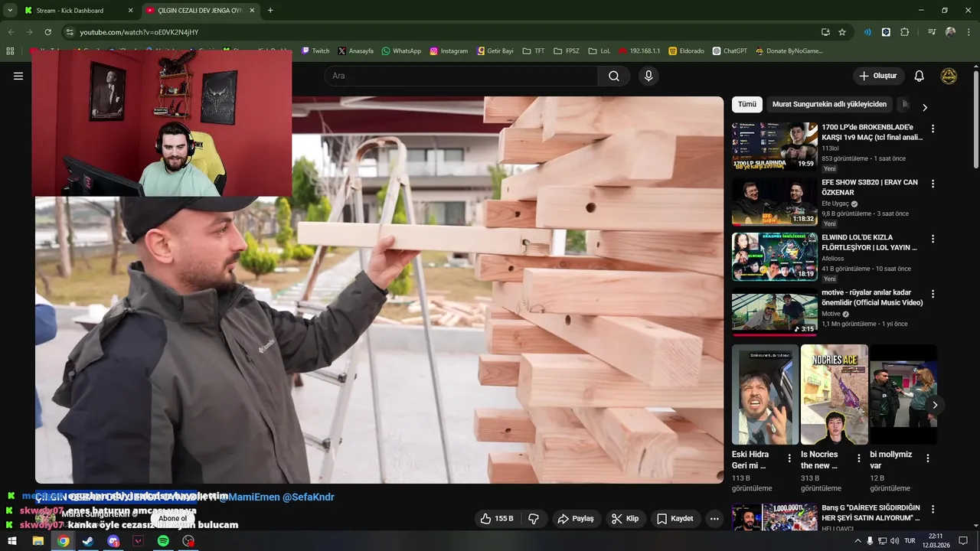Select the Tümü filter chip
Image resolution: width=980 pixels, height=551 pixels.
(747, 104)
